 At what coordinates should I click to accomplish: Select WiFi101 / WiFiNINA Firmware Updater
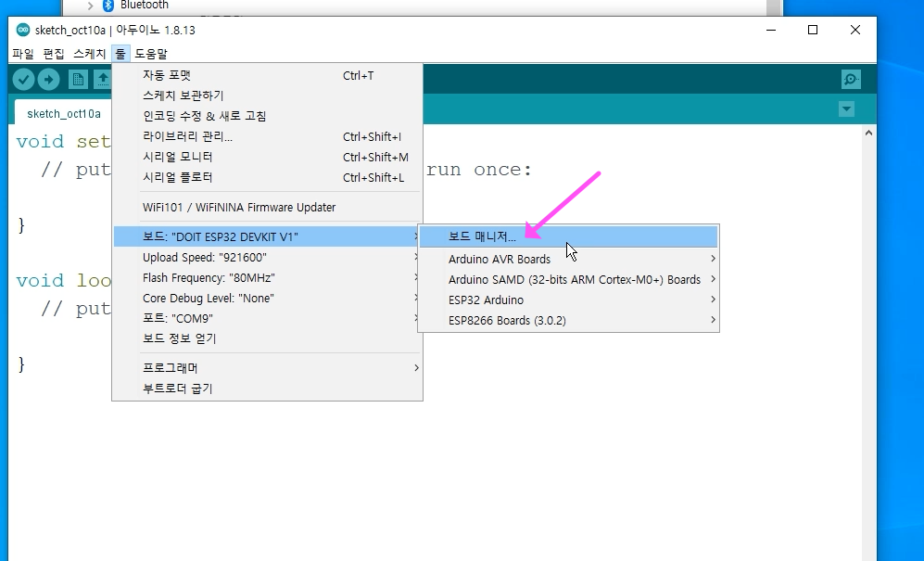point(268,208)
